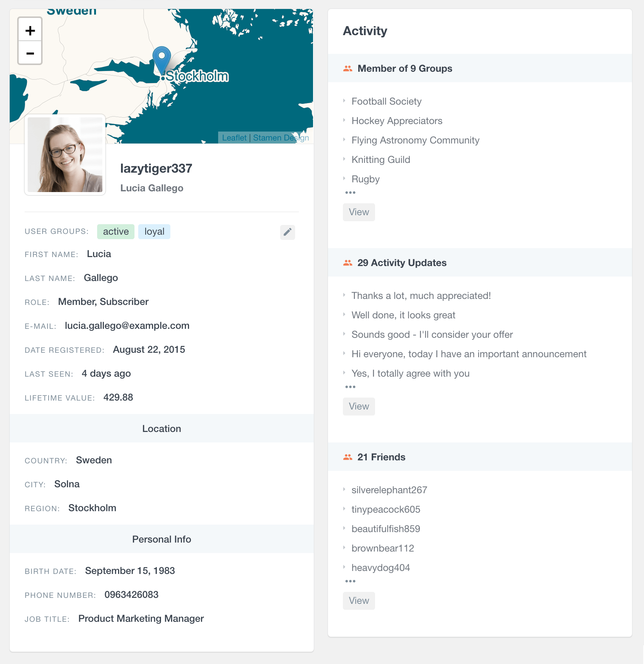Open the Stamen Design link
Image resolution: width=644 pixels, height=664 pixels.
281,138
